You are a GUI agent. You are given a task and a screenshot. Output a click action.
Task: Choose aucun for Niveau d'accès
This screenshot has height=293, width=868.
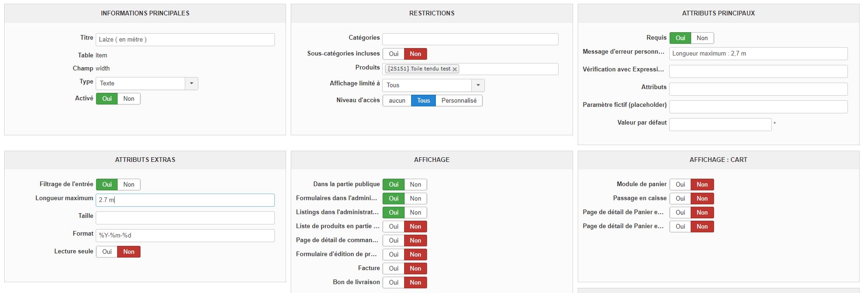click(397, 101)
